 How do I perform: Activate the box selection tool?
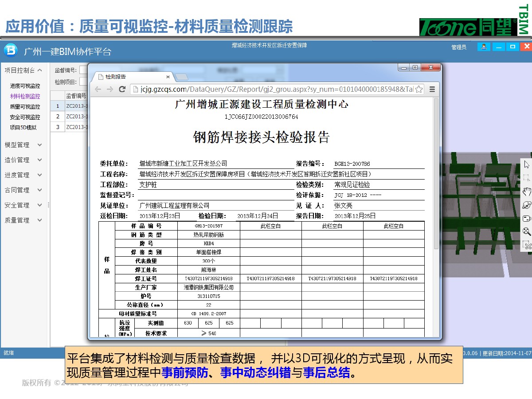tap(526, 178)
